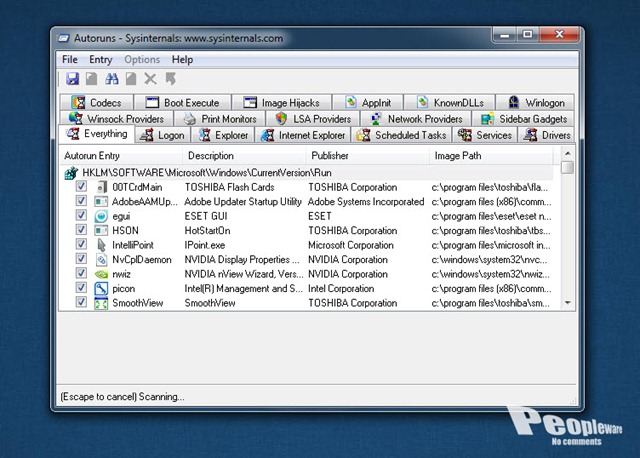Open the Boot Execute tab
This screenshot has width=640, height=458.
[182, 102]
